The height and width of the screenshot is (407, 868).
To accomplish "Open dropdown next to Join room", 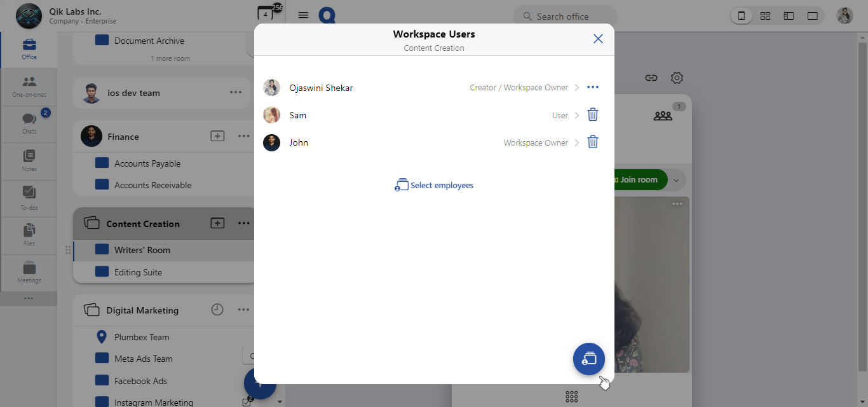I will 676,180.
